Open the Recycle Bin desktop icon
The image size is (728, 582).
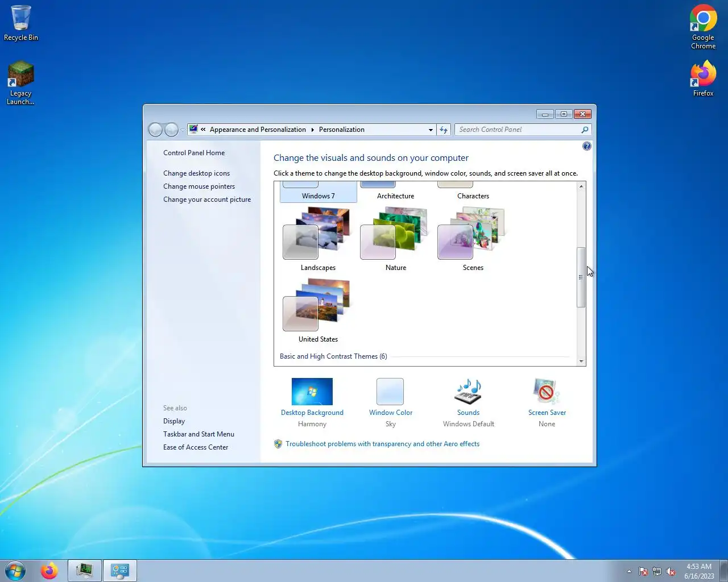click(21, 23)
